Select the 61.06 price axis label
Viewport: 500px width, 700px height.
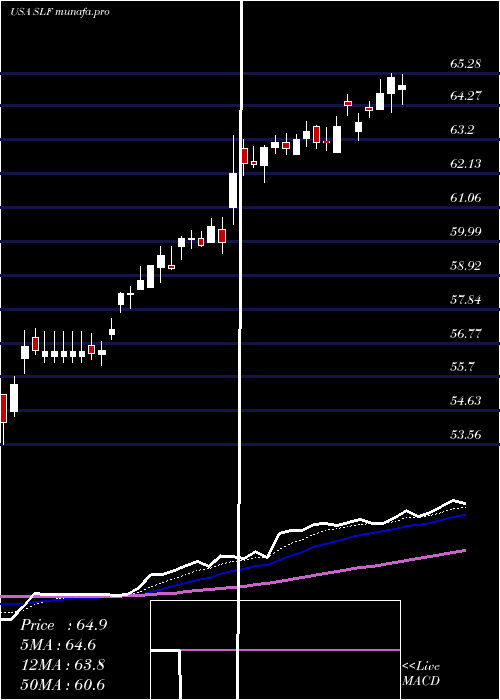pos(465,198)
